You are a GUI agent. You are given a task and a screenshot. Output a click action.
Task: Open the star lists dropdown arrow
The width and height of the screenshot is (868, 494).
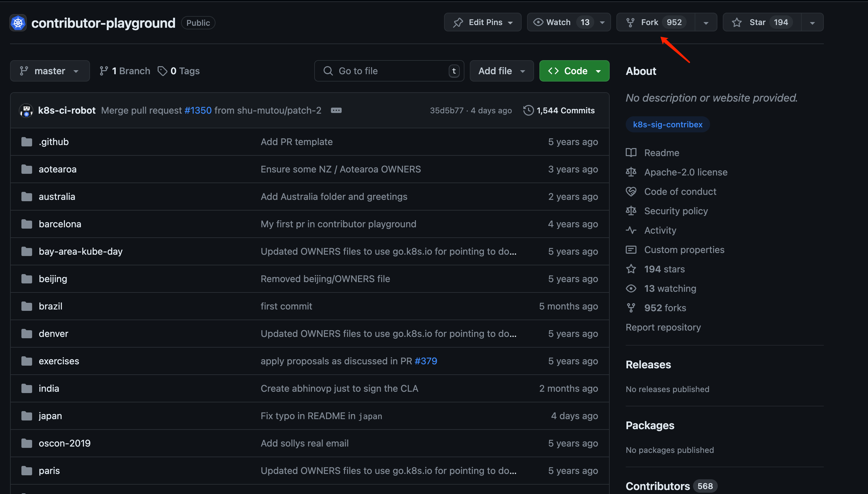click(812, 23)
